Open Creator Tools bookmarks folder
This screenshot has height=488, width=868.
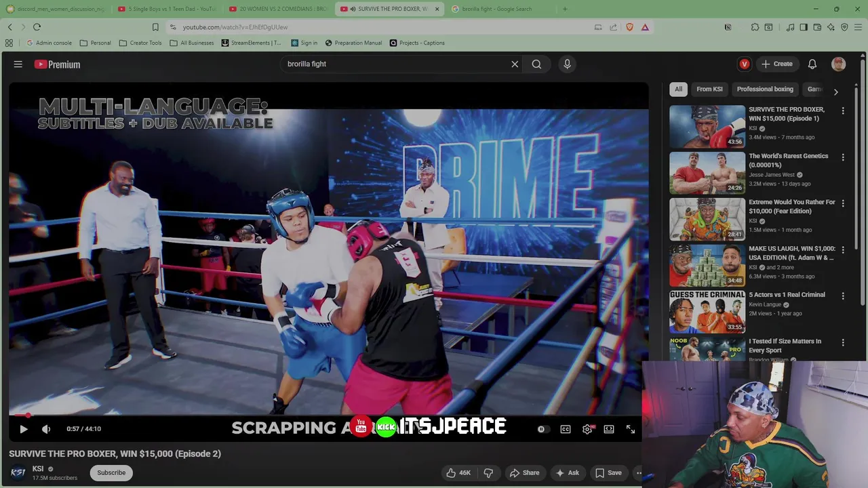pyautogui.click(x=140, y=43)
